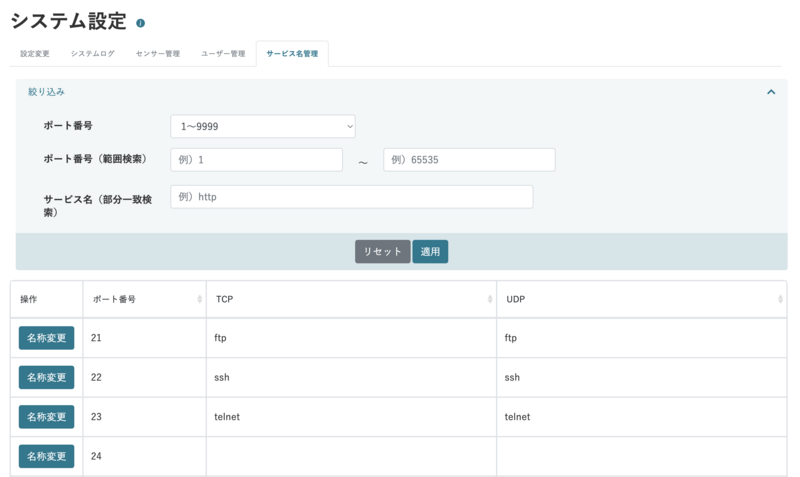
Task: Switch to システムログ tab
Action: [92, 54]
